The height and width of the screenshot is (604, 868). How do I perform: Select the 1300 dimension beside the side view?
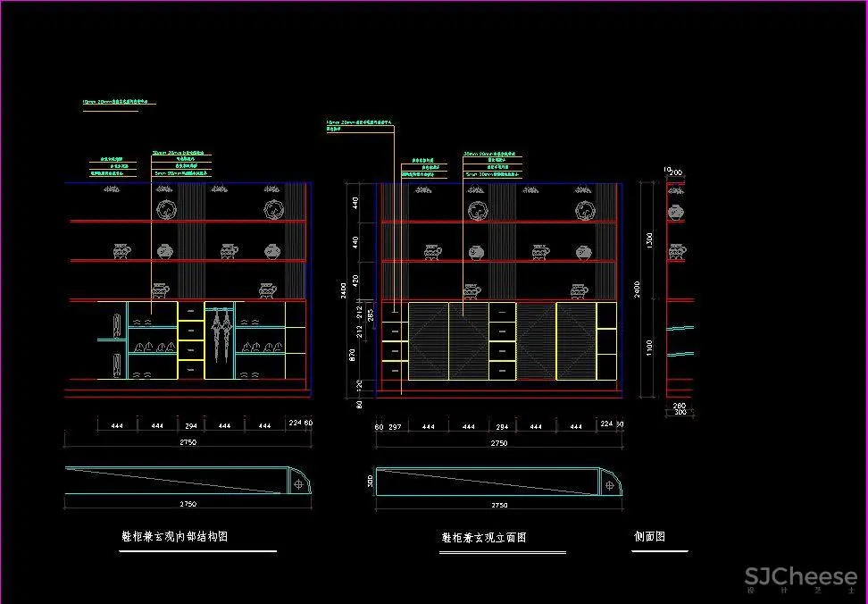tap(650, 239)
